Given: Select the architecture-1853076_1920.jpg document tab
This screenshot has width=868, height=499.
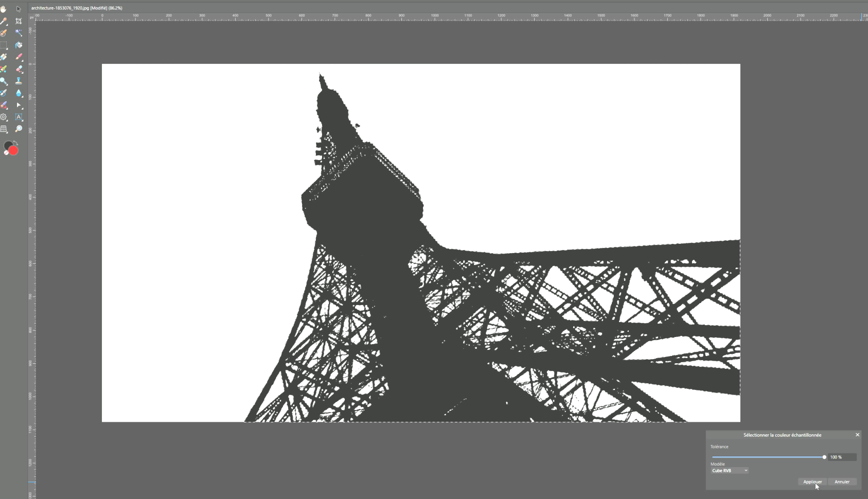Looking at the screenshot, I should click(77, 8).
